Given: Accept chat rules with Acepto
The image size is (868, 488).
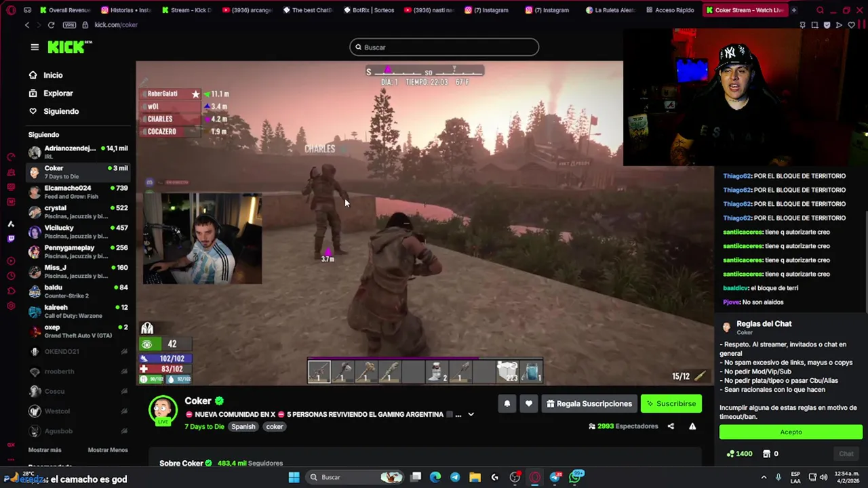Looking at the screenshot, I should 791,432.
